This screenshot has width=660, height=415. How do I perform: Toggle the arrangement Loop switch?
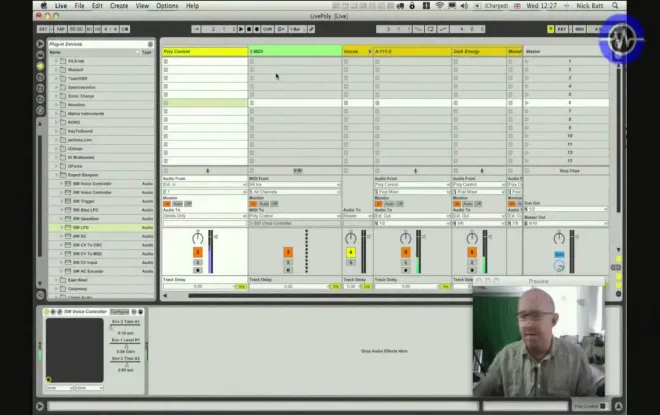pos(430,29)
